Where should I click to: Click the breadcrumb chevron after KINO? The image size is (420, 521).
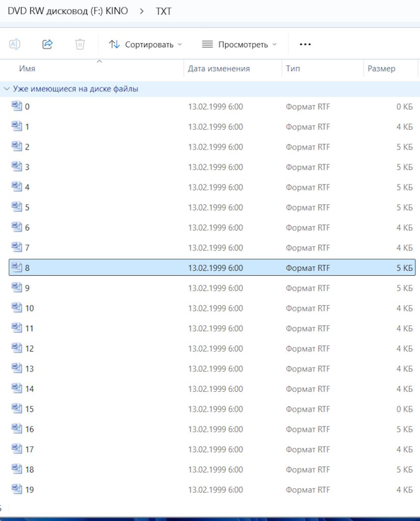(x=142, y=11)
